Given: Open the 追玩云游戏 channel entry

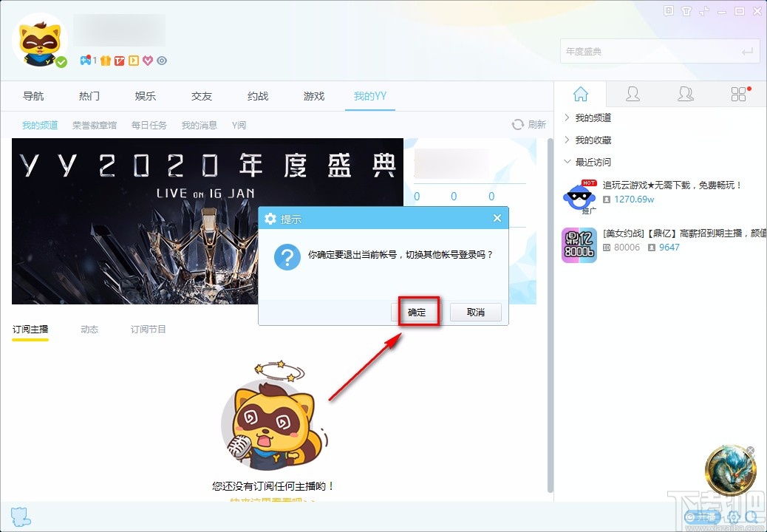Looking at the screenshot, I should click(x=672, y=185).
